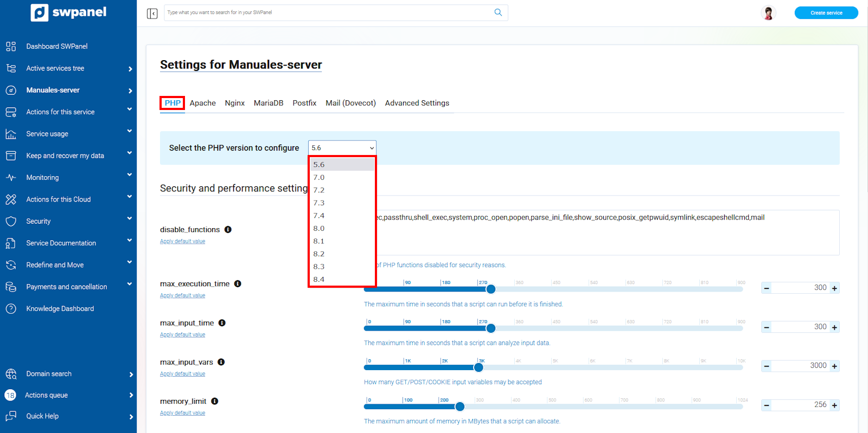Click the max_execution_time info icon
The image size is (868, 433).
click(x=238, y=284)
